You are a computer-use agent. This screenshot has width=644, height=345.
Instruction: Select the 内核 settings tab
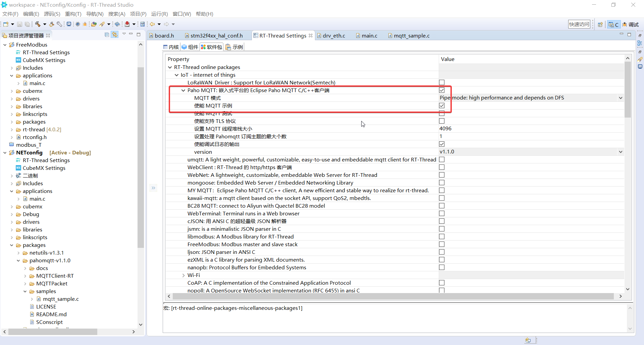point(171,47)
